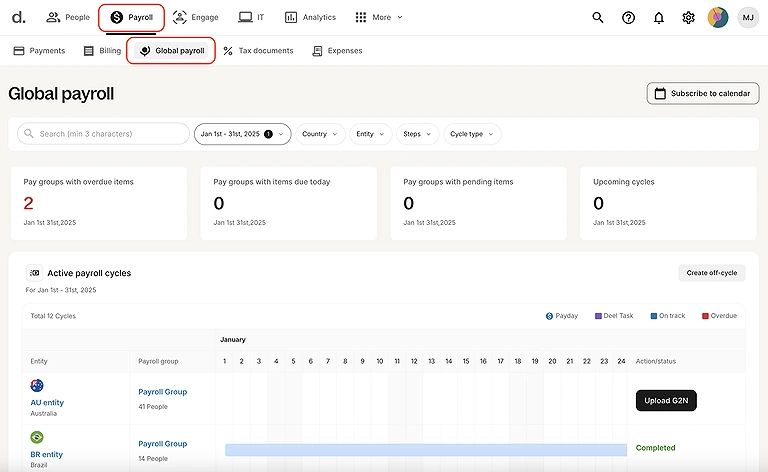The width and height of the screenshot is (768, 472).
Task: Open Payroll Group link with 41 People
Action: (163, 392)
